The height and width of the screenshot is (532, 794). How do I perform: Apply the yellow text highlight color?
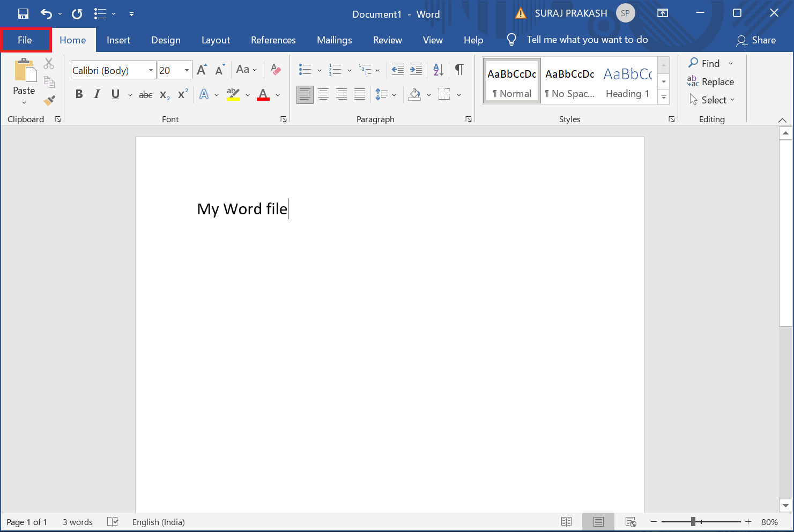tap(233, 95)
